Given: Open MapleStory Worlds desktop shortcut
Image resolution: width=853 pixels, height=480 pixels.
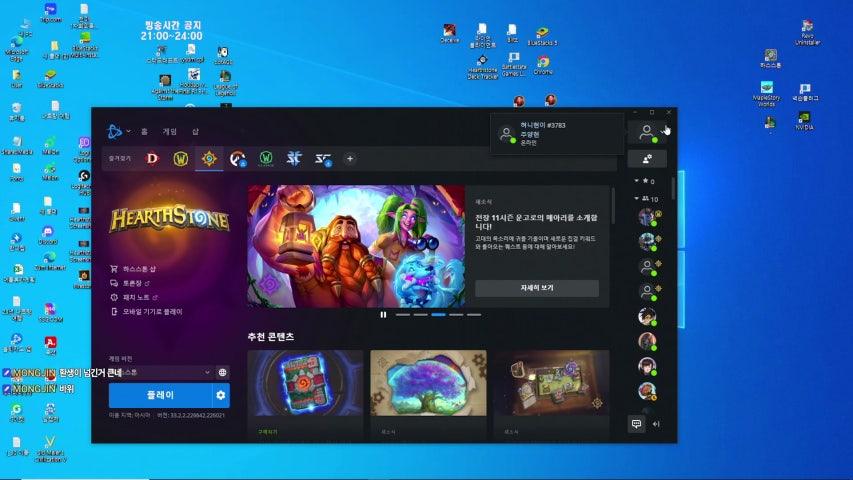Looking at the screenshot, I should pos(767,94).
